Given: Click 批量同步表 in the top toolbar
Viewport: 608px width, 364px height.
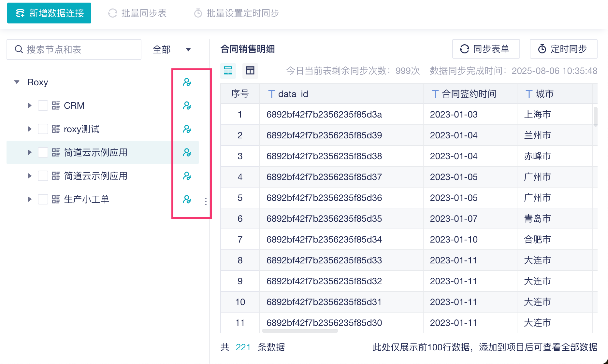Looking at the screenshot, I should coord(138,13).
